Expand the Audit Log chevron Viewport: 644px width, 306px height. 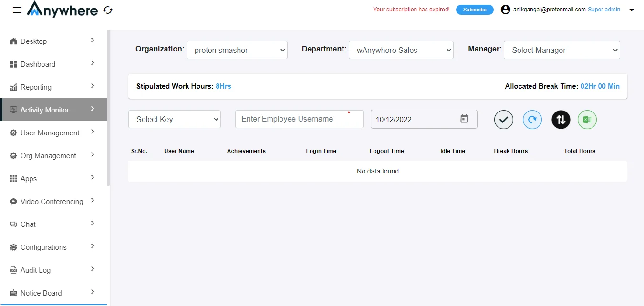[93, 269]
